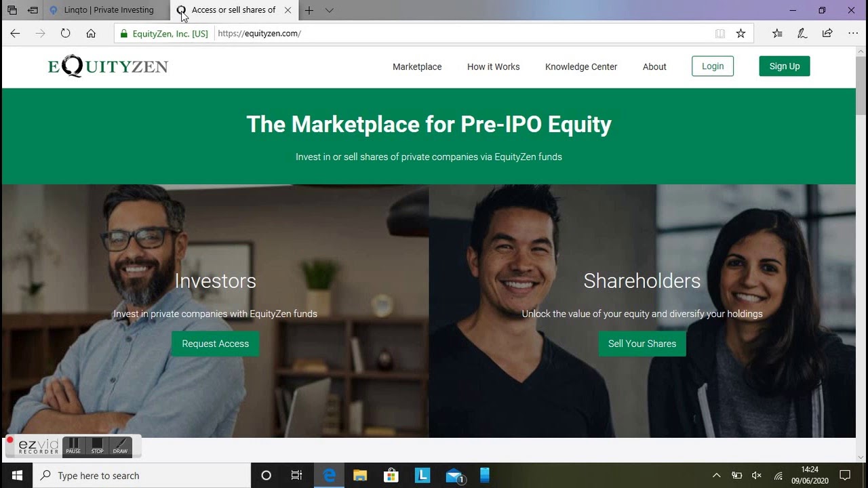Viewport: 868px width, 488px height.
Task: Refresh the page with reload icon
Action: coord(65,33)
